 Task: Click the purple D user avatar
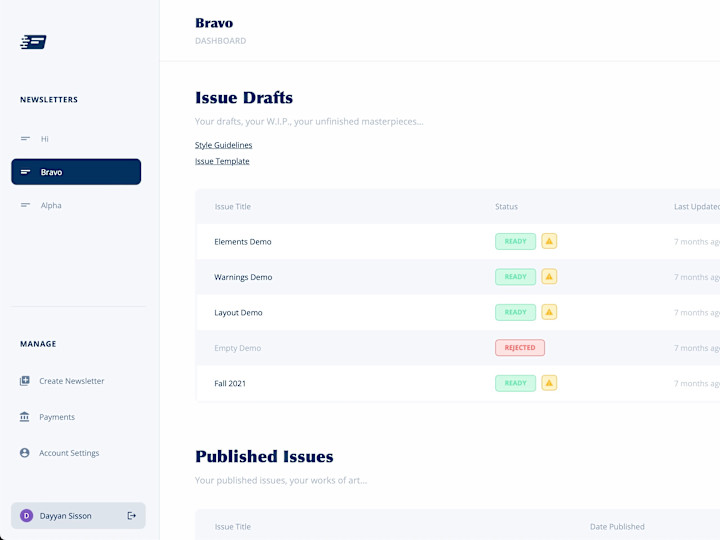(x=26, y=516)
